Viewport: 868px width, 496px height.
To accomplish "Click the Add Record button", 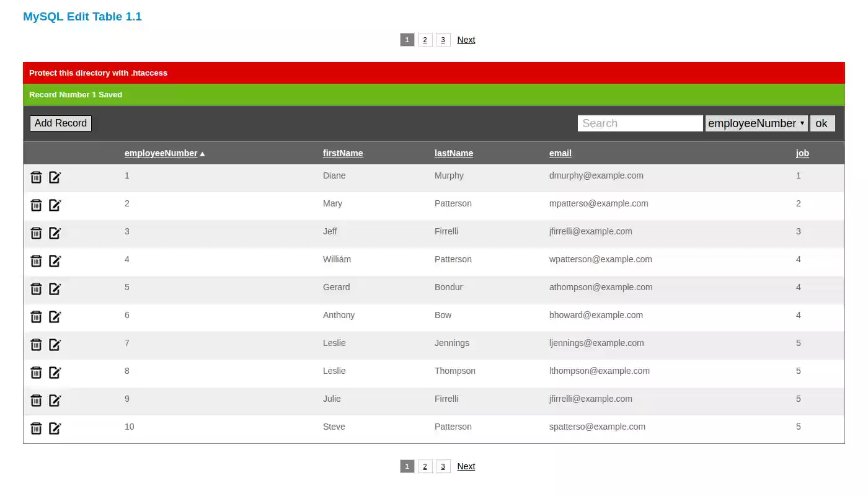I will 60,123.
